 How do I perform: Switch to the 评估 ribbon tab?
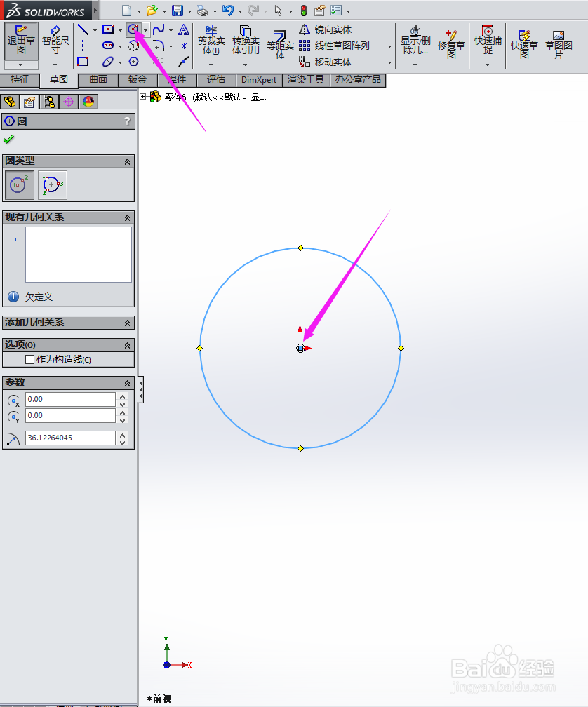215,80
